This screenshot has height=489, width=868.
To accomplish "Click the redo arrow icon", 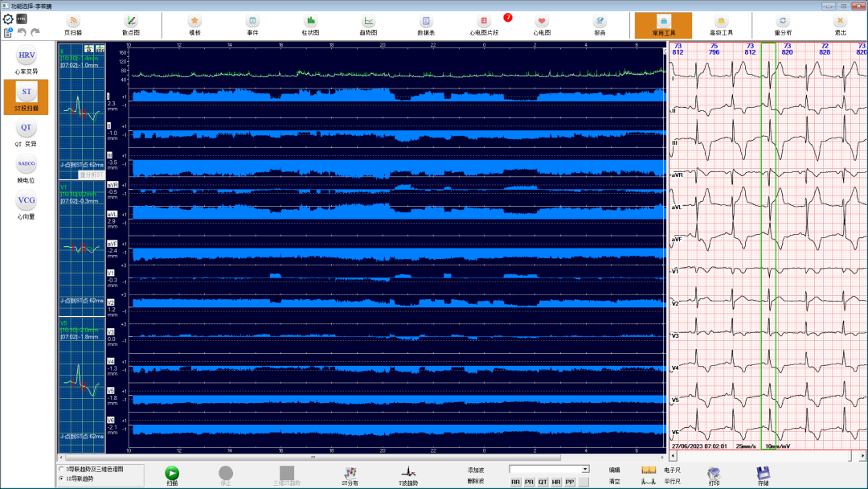I will 35,32.
